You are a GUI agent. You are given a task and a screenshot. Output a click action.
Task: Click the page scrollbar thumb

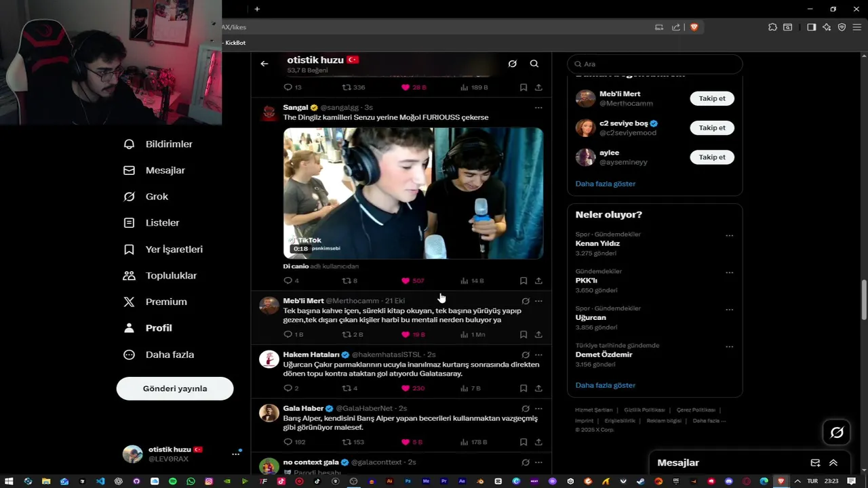[x=863, y=299]
